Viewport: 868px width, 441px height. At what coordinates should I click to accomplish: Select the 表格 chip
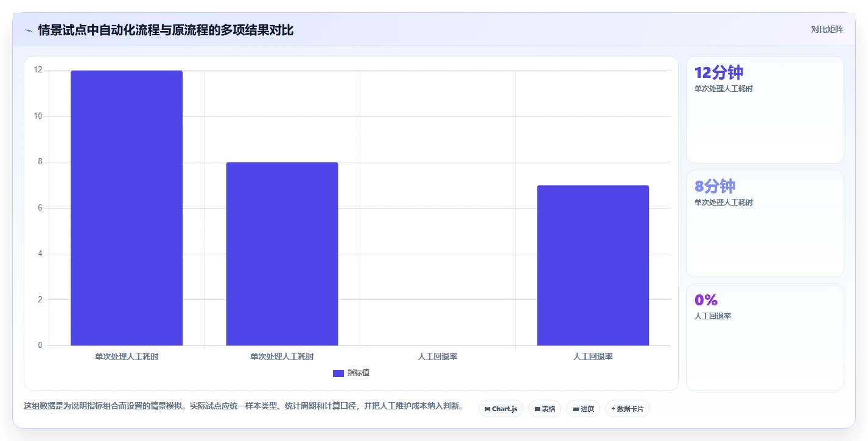tap(545, 409)
